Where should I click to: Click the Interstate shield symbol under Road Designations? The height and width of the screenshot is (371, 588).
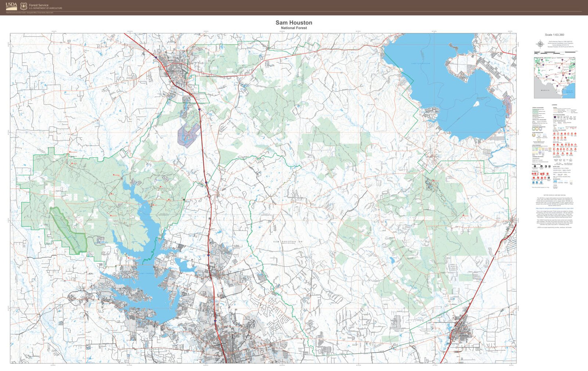click(554, 117)
